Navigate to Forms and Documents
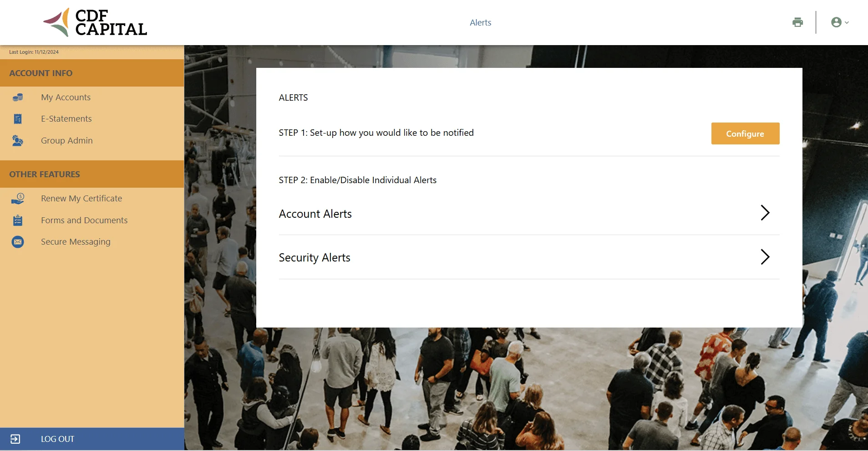The height and width of the screenshot is (451, 868). click(x=84, y=220)
